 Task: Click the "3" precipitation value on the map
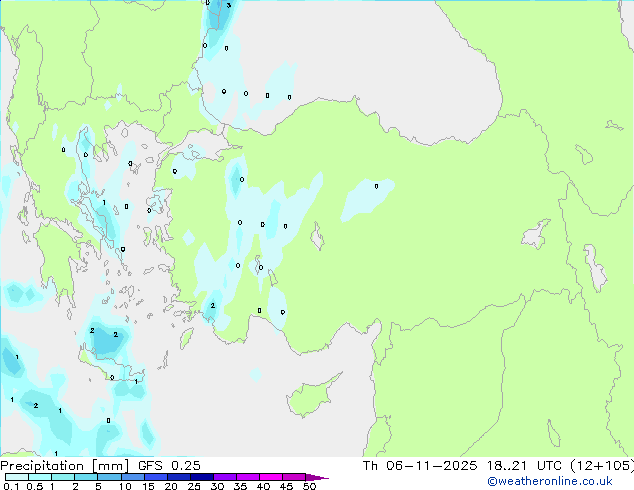click(x=229, y=5)
